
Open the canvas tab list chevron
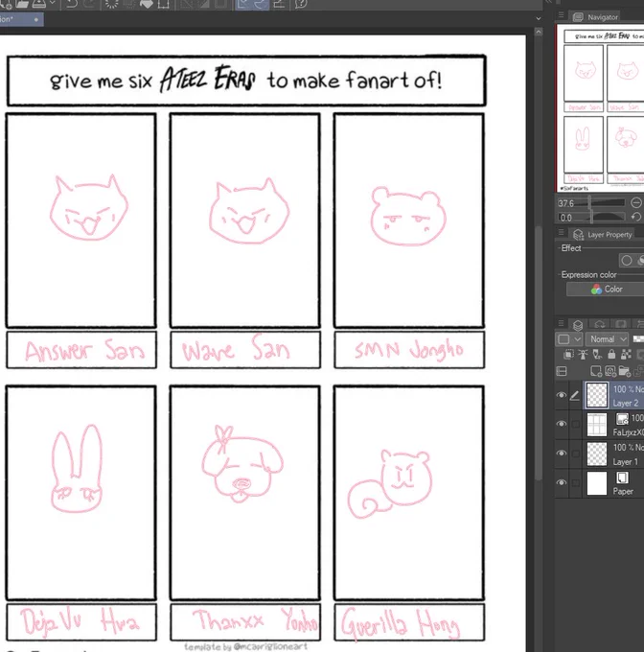click(x=539, y=19)
